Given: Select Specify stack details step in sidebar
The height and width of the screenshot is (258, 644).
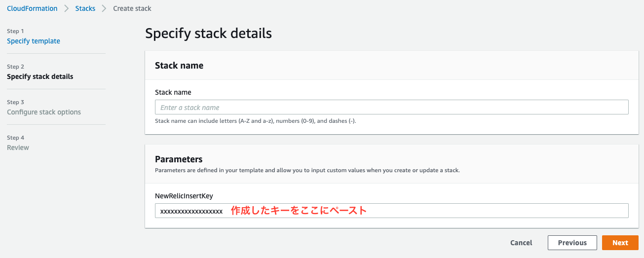Looking at the screenshot, I should (x=40, y=76).
